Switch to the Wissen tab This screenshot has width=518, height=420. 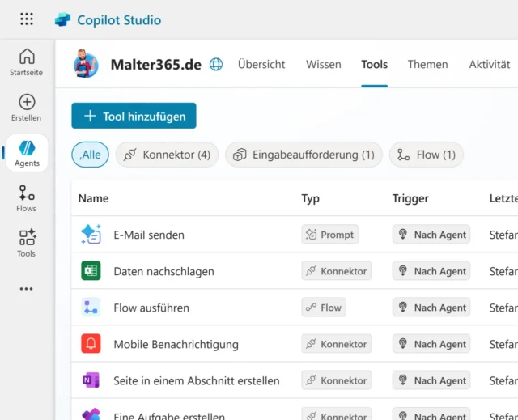click(x=324, y=65)
